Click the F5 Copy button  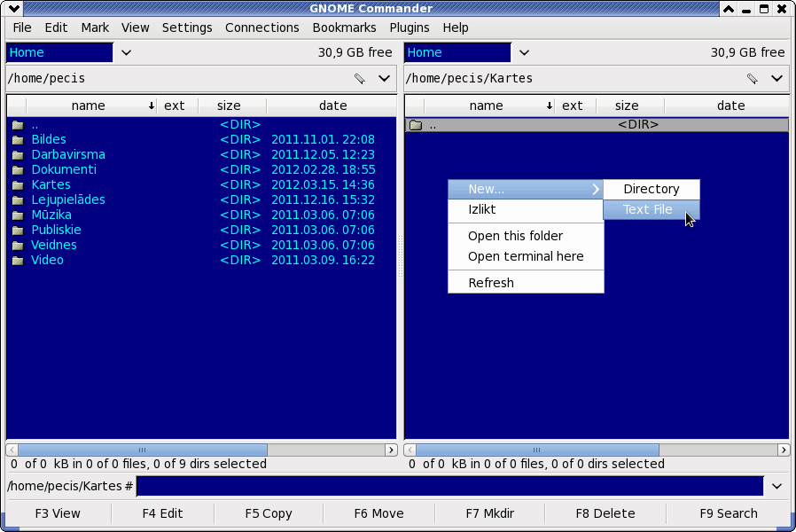point(269,513)
